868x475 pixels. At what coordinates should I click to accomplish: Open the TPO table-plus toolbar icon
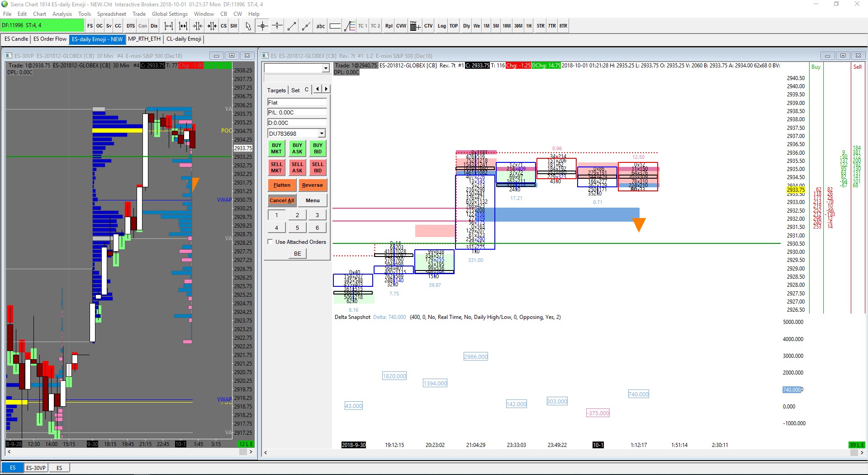pyautogui.click(x=415, y=26)
